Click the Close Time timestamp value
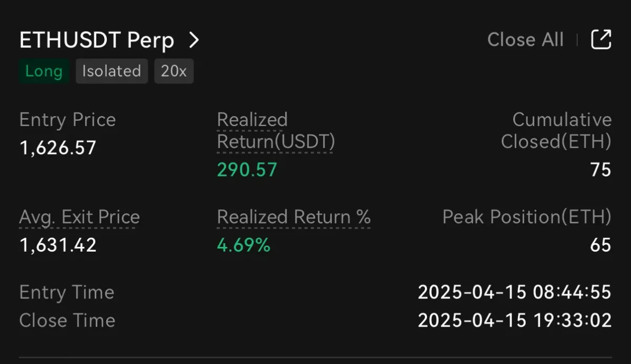This screenshot has width=631, height=364. [x=514, y=320]
